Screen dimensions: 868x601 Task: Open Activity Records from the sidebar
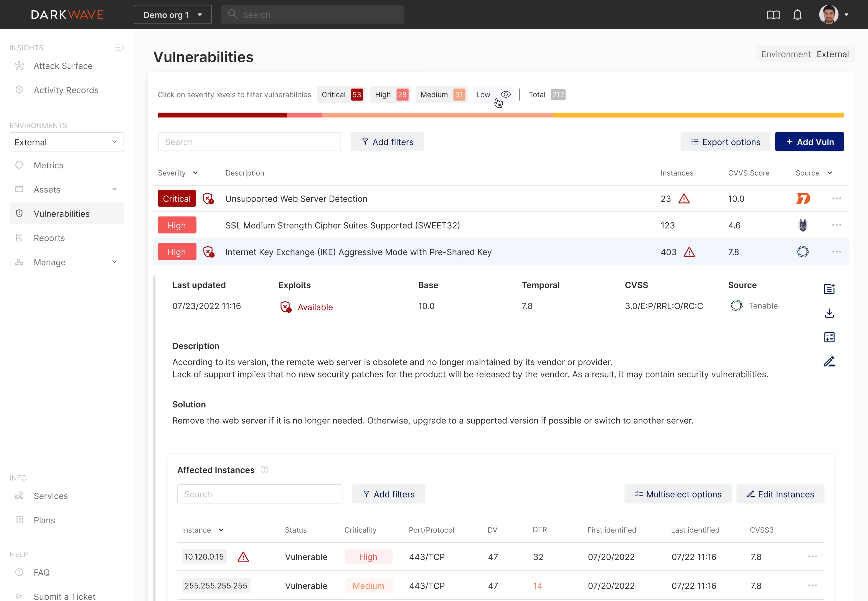pyautogui.click(x=66, y=90)
